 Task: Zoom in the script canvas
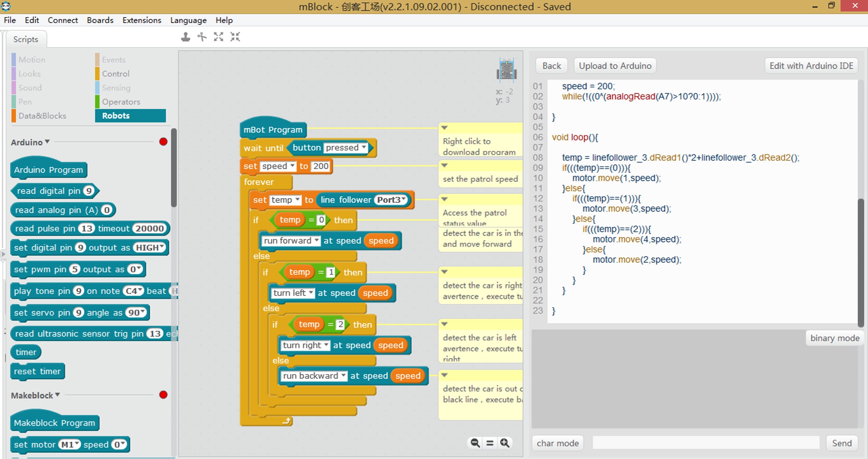click(x=505, y=443)
